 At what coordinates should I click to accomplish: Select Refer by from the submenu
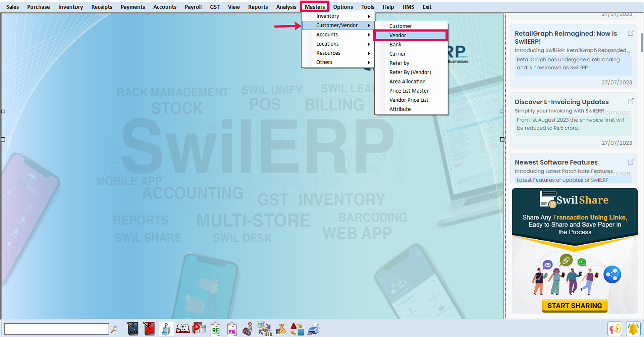click(411, 63)
